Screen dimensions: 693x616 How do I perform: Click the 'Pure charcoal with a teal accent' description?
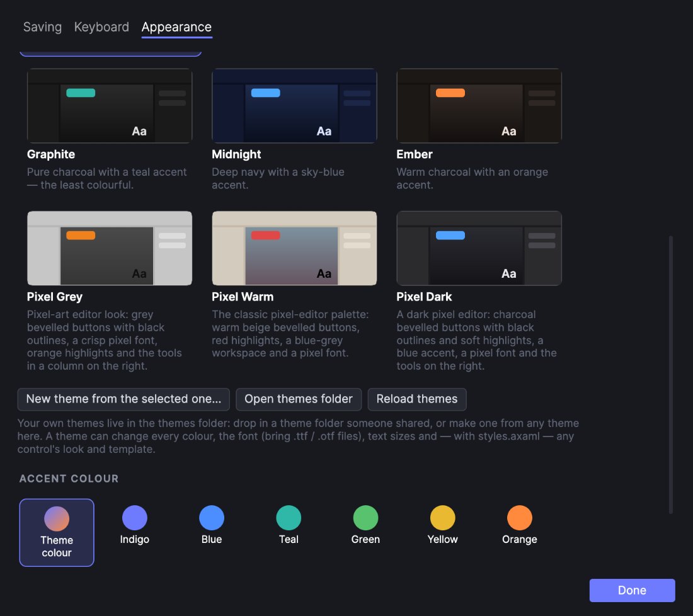point(107,178)
